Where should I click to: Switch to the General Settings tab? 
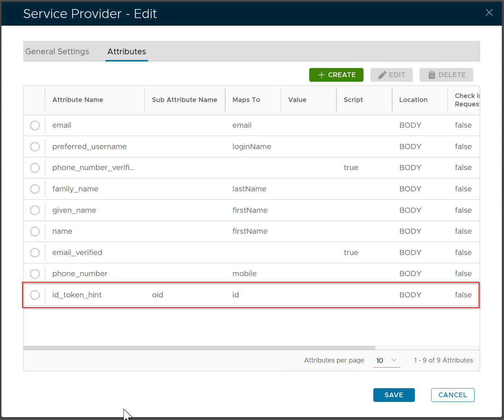tap(57, 51)
